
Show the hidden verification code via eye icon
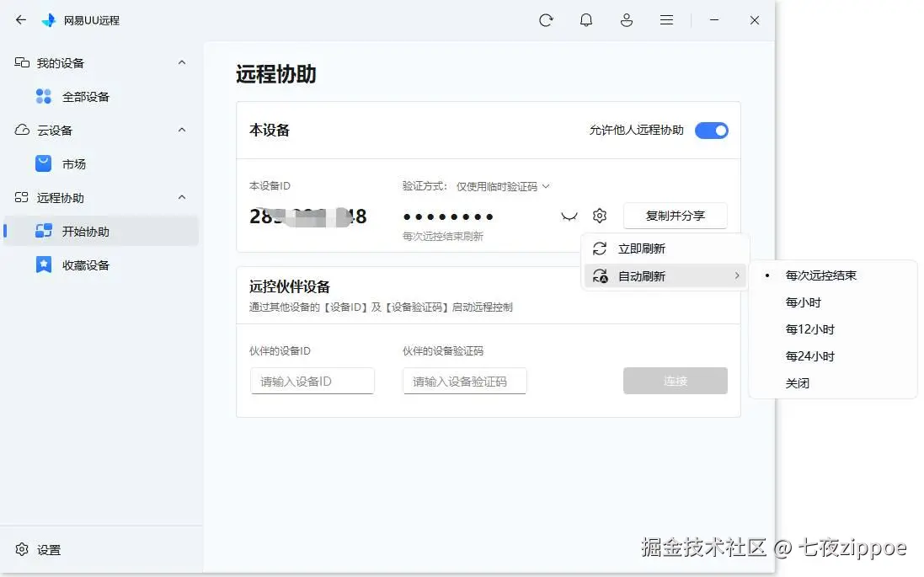pos(569,216)
